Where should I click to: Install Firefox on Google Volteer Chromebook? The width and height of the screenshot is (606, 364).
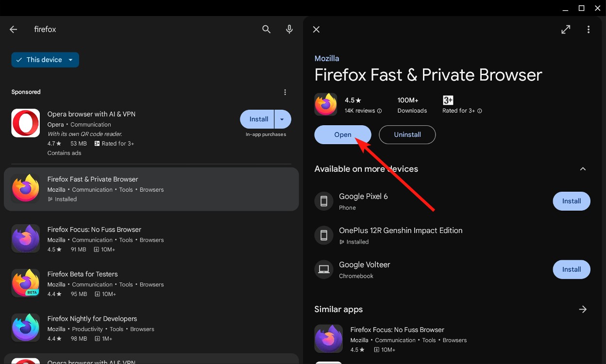572,269
